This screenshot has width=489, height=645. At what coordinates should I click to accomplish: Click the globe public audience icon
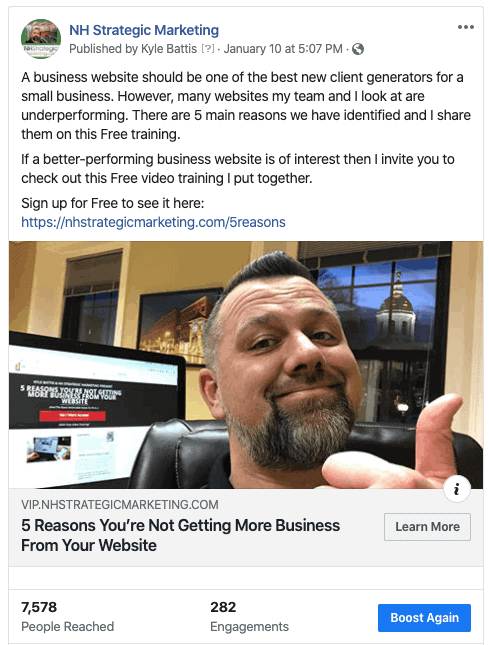pyautogui.click(x=358, y=49)
